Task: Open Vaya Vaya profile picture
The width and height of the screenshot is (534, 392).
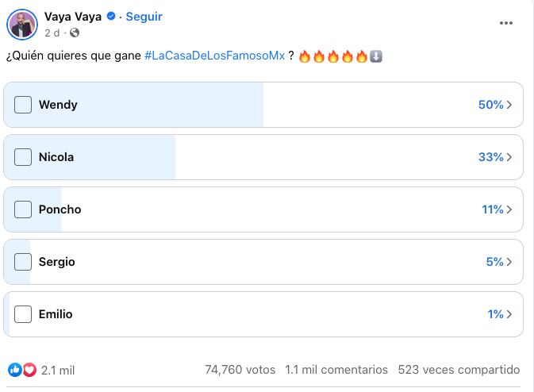Action: coord(23,24)
